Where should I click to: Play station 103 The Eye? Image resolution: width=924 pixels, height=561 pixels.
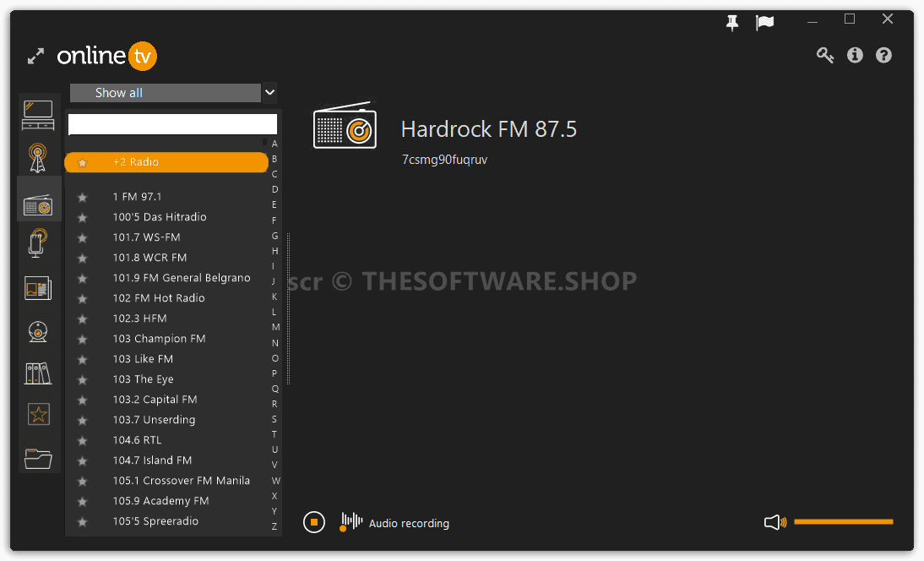(144, 379)
